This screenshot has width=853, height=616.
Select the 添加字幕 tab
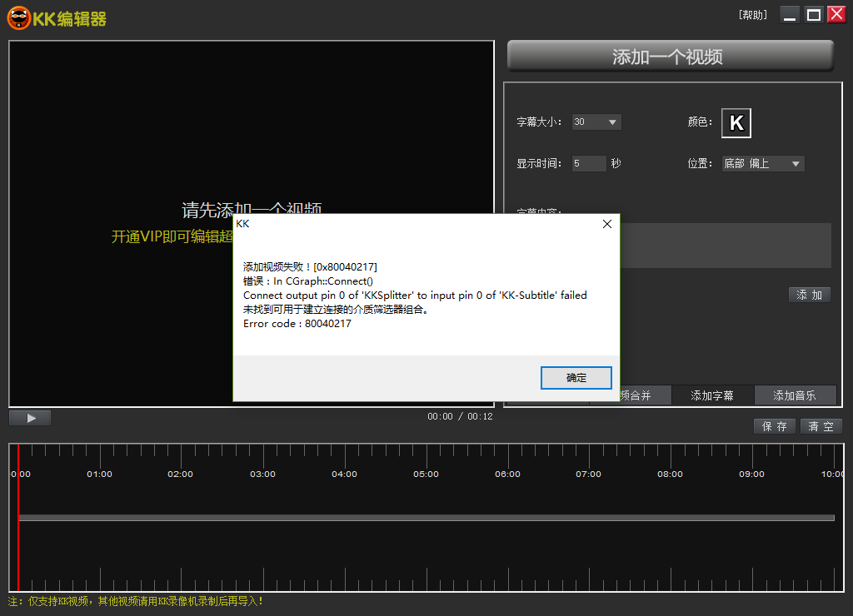click(x=712, y=395)
